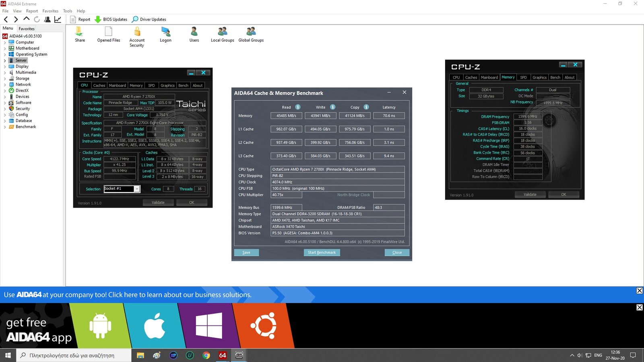Click Validate in left CPU-Z window

click(x=158, y=203)
